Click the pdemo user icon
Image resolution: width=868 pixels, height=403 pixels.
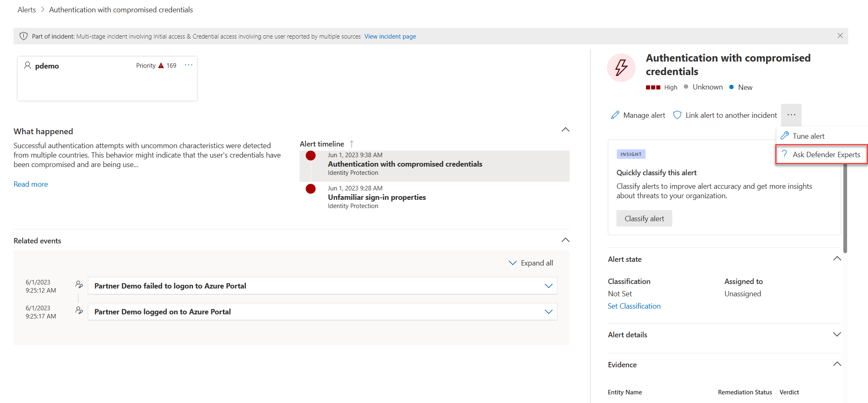(27, 66)
